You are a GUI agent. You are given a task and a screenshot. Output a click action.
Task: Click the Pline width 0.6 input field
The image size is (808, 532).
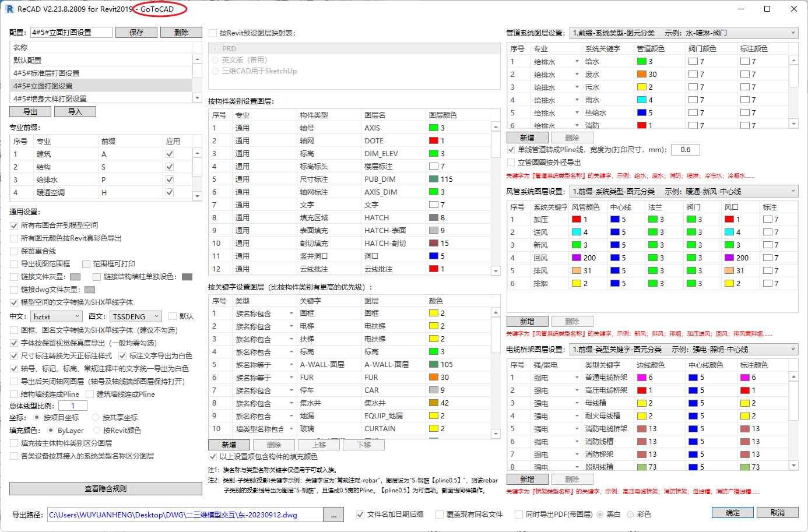pos(685,150)
